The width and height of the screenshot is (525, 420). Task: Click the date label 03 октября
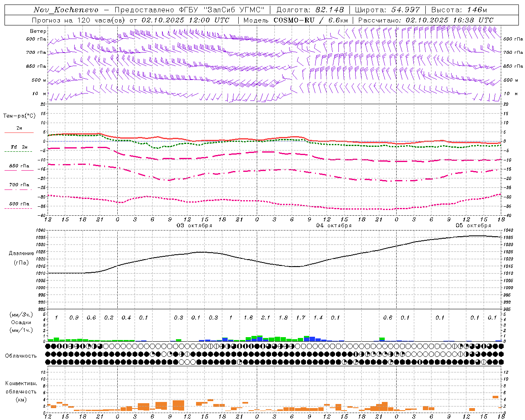[194, 226]
